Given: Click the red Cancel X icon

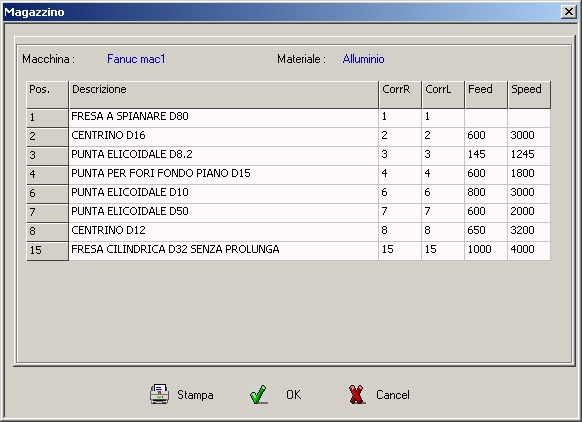Looking at the screenshot, I should tap(357, 394).
